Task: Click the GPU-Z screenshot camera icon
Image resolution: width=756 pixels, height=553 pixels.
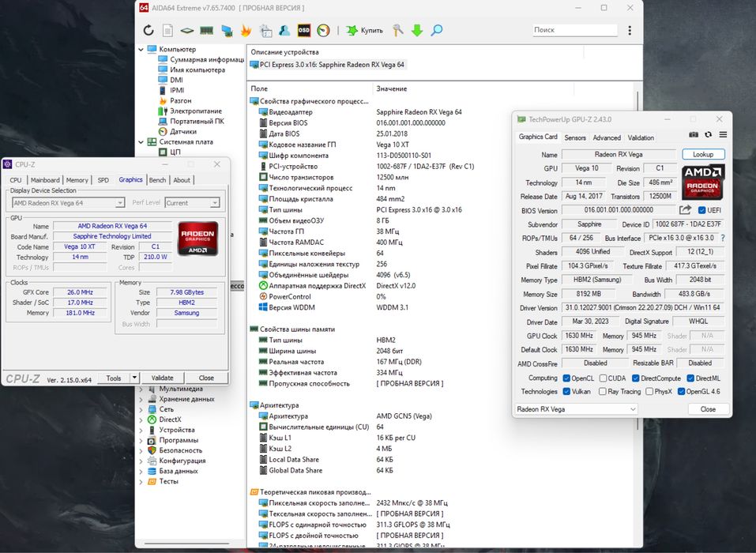Action: (x=694, y=135)
